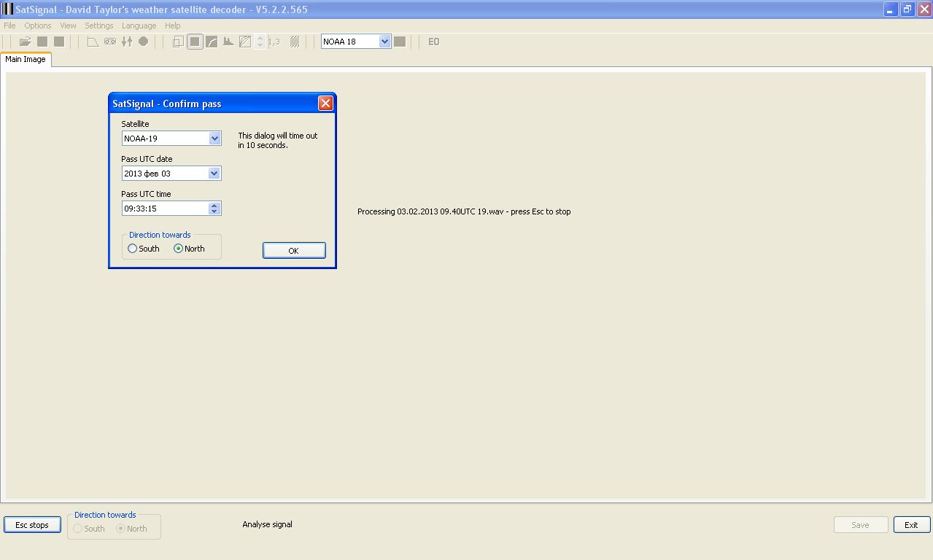Open the Settings menu

tap(99, 26)
